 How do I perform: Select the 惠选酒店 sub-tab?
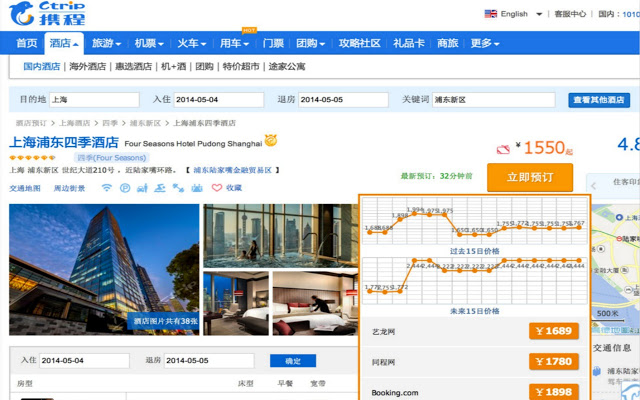point(133,67)
